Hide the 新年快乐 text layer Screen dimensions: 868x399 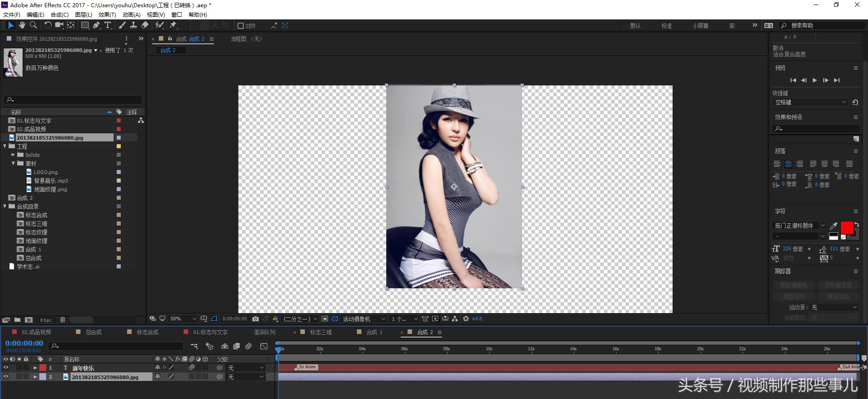click(6, 368)
